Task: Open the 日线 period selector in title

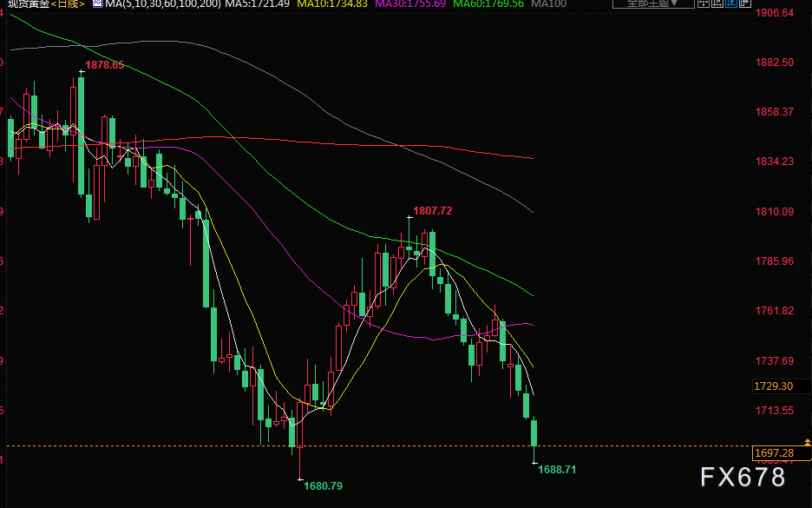Action: (67, 4)
